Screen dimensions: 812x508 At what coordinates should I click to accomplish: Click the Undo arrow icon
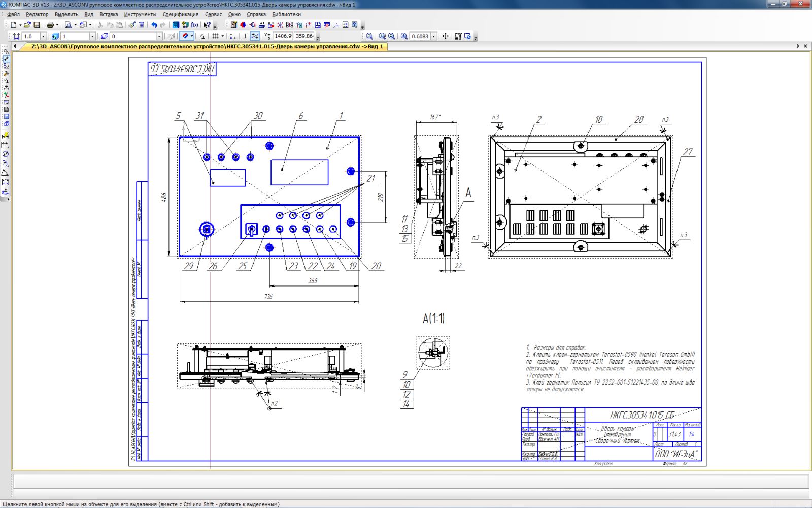point(154,25)
